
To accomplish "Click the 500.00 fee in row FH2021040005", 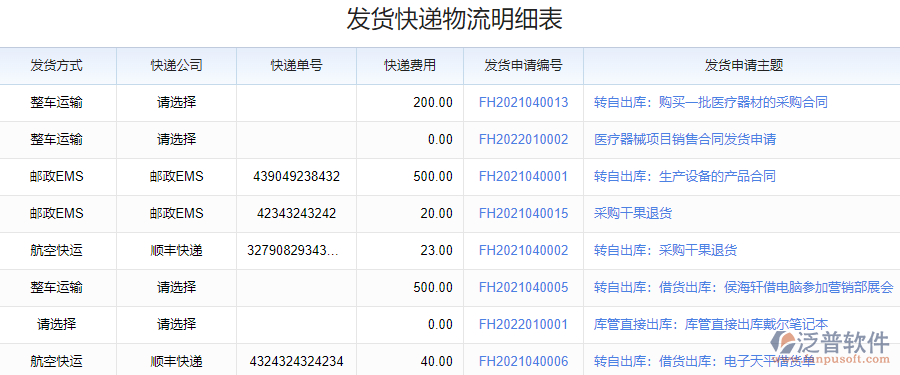I will pyautogui.click(x=433, y=287).
